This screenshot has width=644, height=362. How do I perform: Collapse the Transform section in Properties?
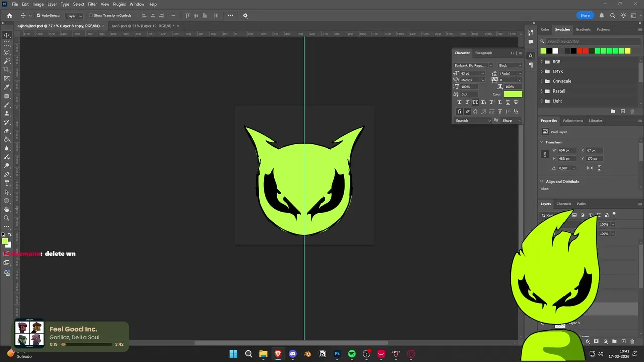click(x=542, y=142)
